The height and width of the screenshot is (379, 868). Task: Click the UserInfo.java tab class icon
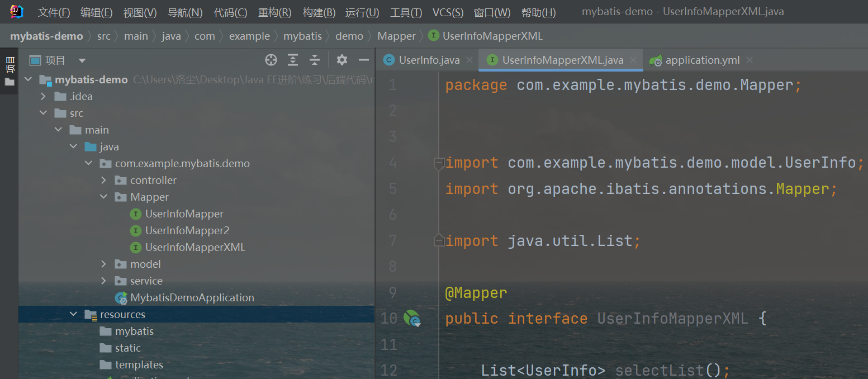pyautogui.click(x=389, y=60)
